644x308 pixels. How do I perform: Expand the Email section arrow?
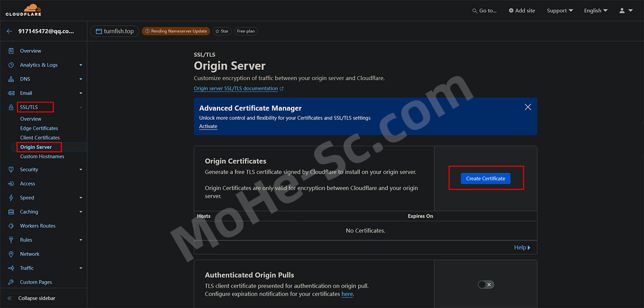80,93
